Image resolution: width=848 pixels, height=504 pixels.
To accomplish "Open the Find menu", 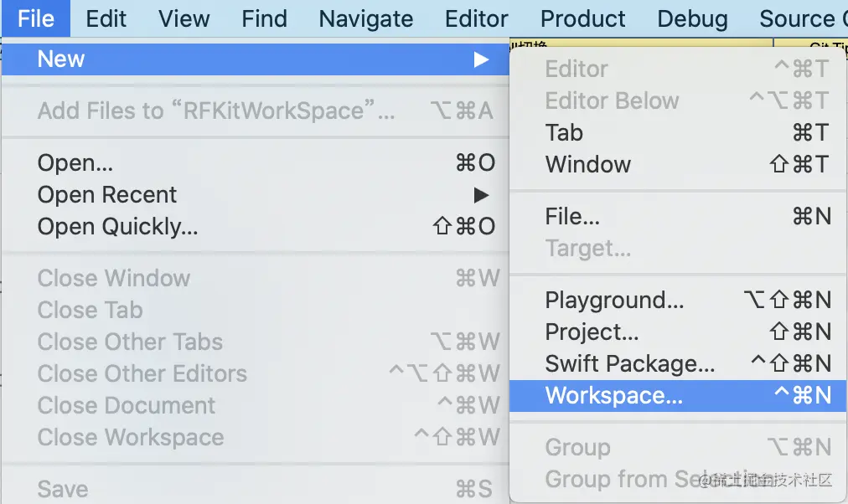I will tap(264, 18).
